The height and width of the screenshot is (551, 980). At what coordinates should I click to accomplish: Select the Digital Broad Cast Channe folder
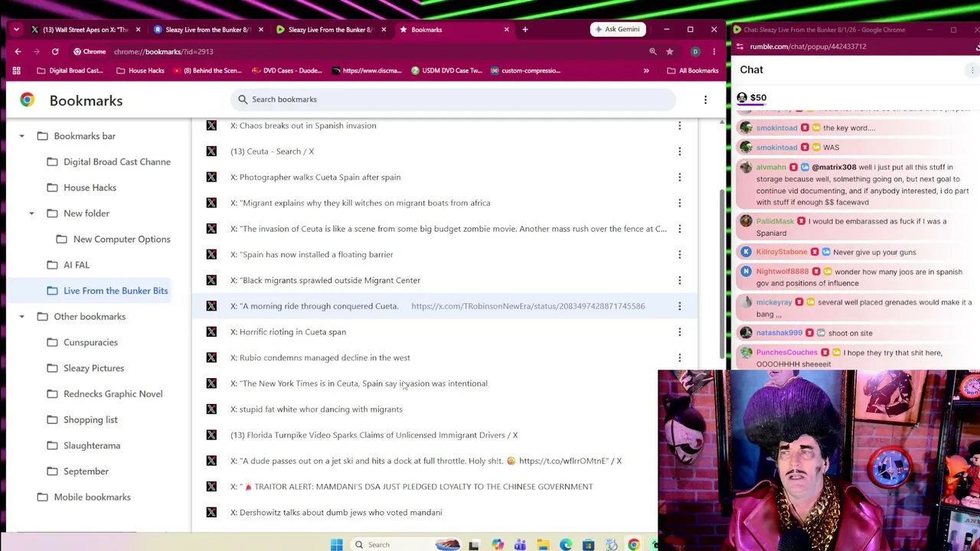[x=108, y=162]
